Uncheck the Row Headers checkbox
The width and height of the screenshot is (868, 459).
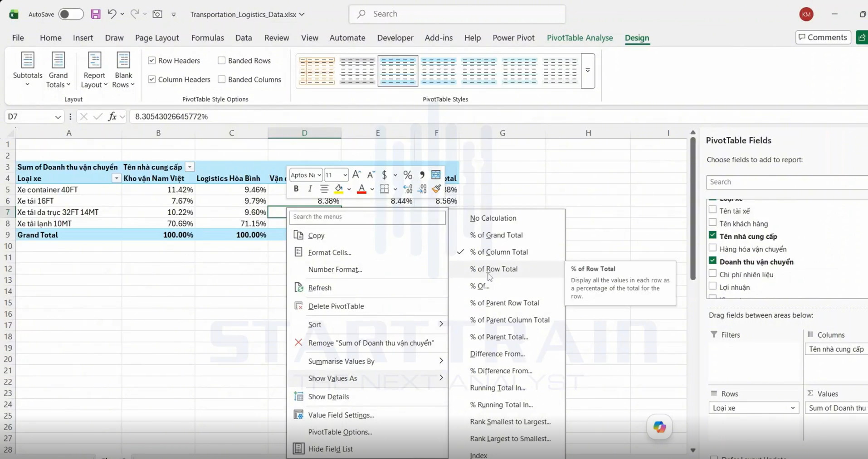click(x=152, y=60)
